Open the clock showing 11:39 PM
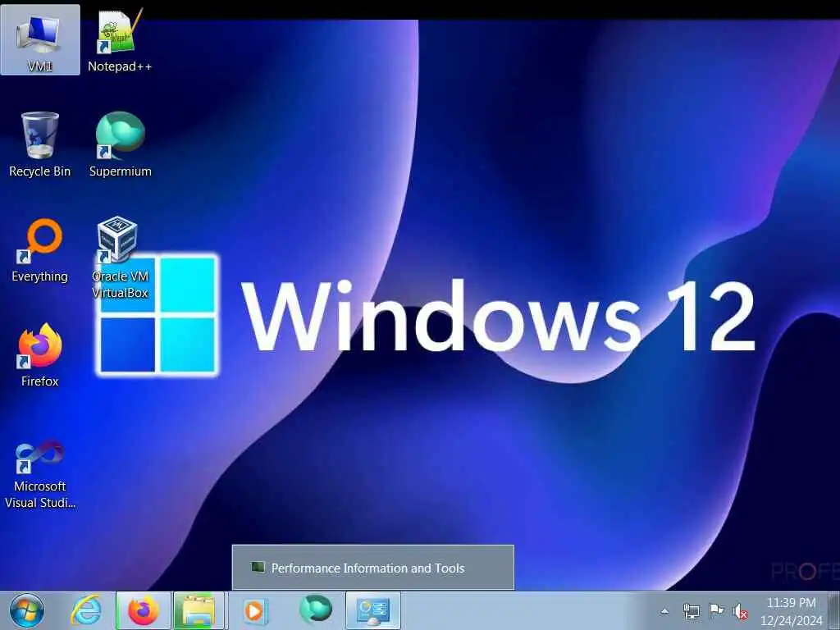This screenshot has height=630, width=840. click(792, 611)
